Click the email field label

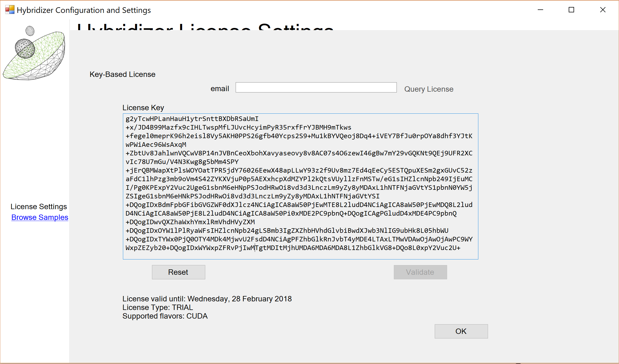tap(220, 88)
